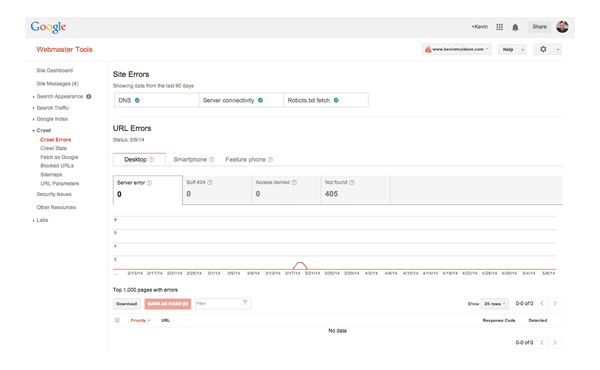Open the Help dropdown

coord(512,49)
